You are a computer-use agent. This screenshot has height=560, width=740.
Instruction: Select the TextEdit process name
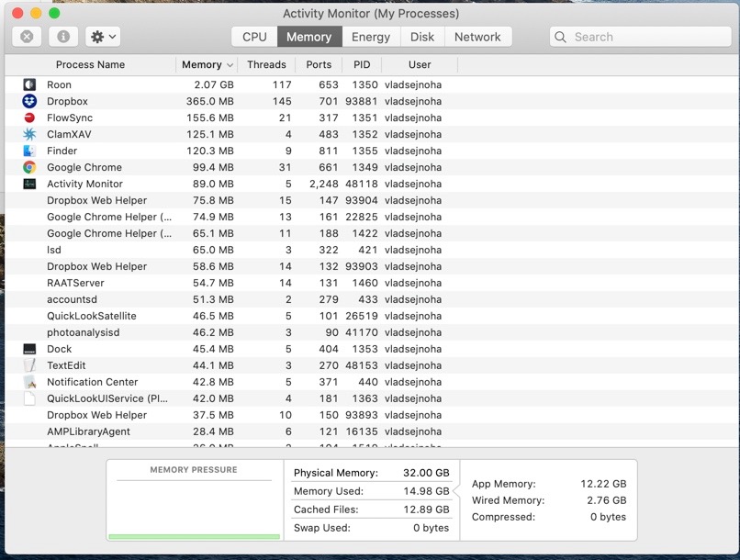(66, 365)
